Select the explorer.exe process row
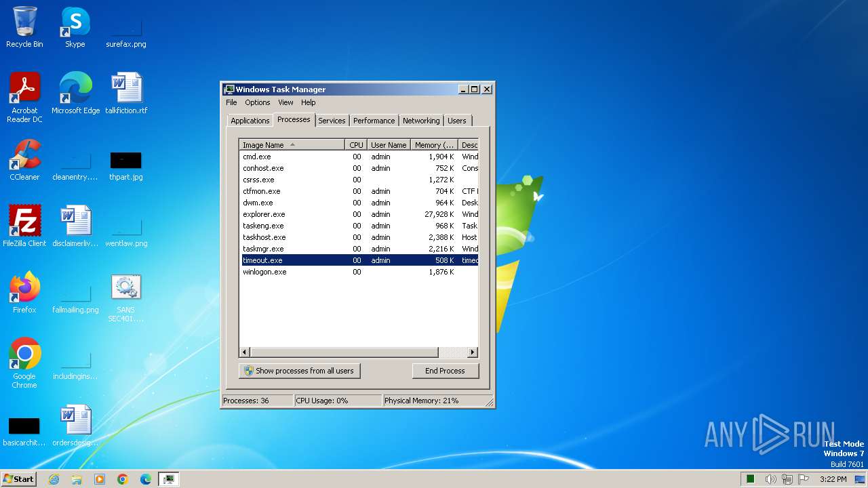This screenshot has width=868, height=488. (x=359, y=214)
